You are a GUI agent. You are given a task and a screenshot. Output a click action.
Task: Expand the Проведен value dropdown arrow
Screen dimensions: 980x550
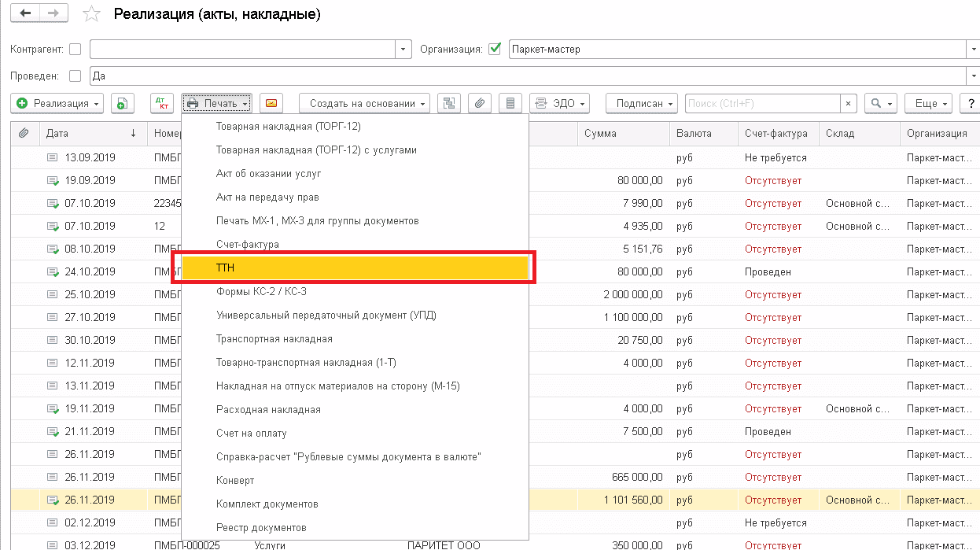973,76
